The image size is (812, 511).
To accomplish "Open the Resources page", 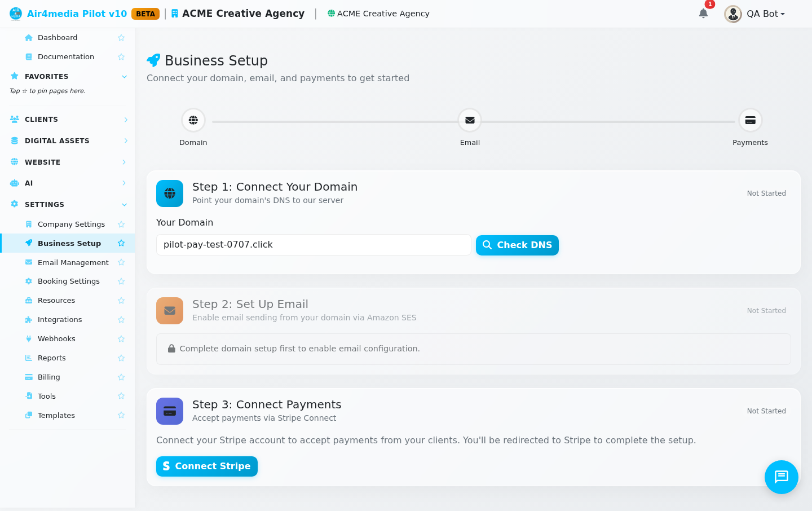I will point(56,301).
